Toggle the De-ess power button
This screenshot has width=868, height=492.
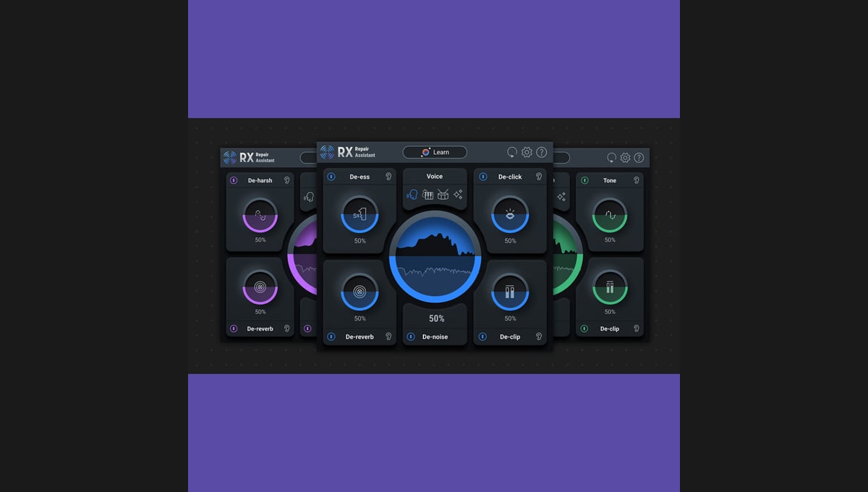tap(331, 177)
